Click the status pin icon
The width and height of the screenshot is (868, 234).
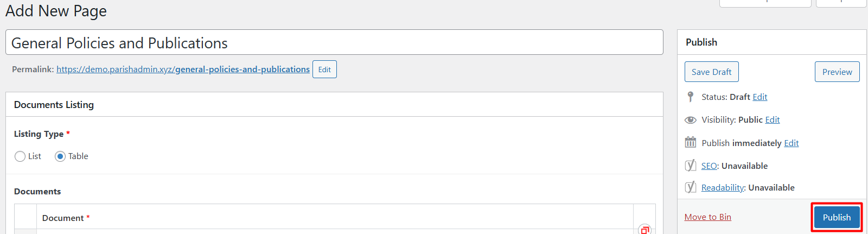(x=690, y=97)
